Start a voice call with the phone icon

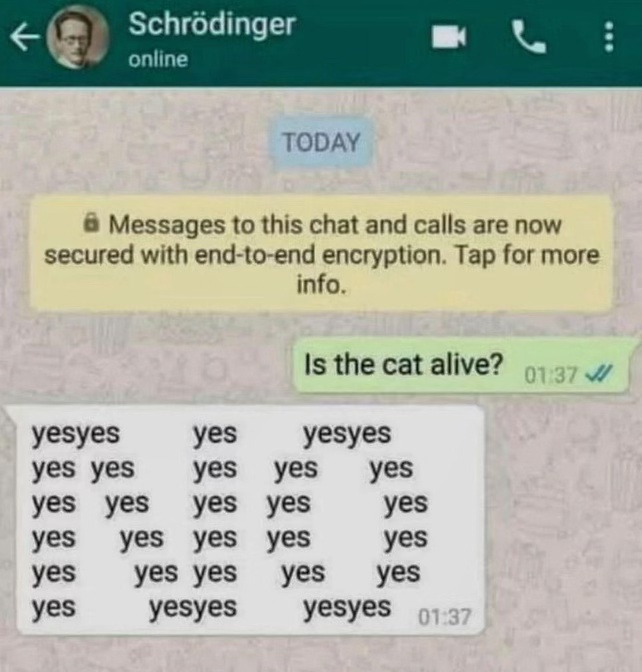tap(529, 38)
